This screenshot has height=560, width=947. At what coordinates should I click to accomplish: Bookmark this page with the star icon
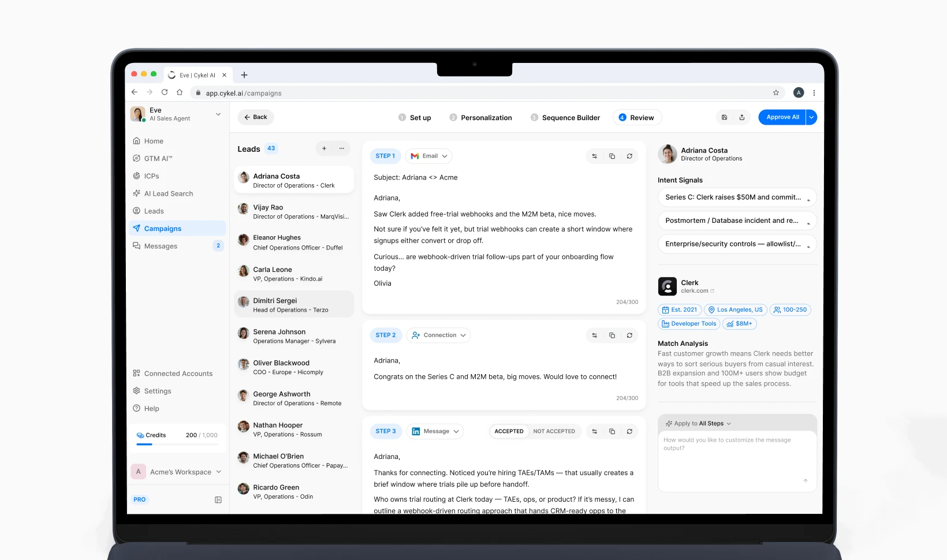click(776, 92)
